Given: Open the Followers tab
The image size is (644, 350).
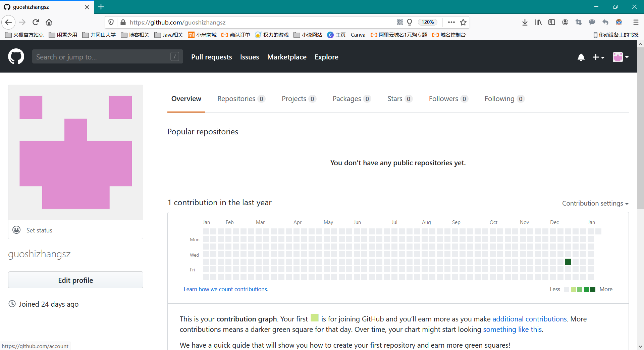Looking at the screenshot, I should tap(448, 99).
